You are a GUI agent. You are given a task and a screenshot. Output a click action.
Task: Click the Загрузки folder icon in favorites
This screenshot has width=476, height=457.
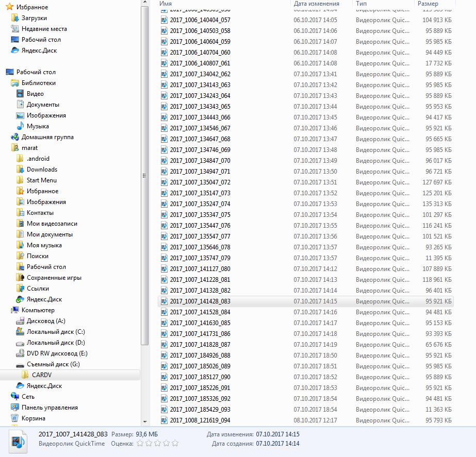(14, 18)
